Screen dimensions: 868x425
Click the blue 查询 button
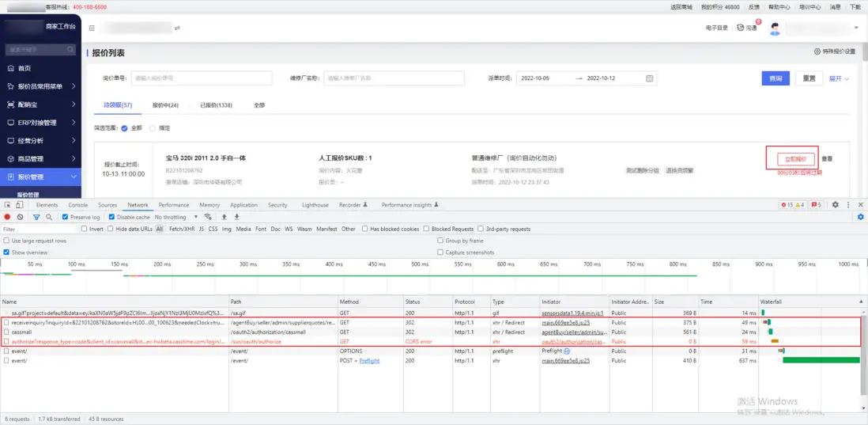(x=776, y=78)
